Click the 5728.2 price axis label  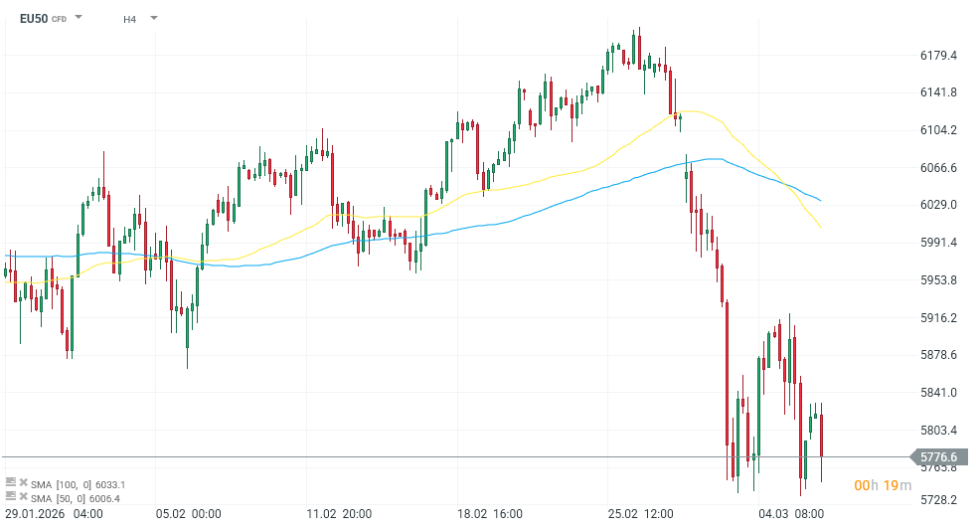[938, 500]
